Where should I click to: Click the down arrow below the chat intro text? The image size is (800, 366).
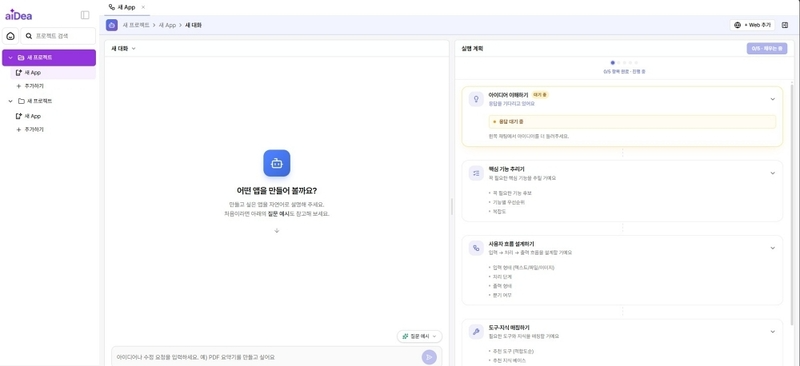(x=277, y=231)
